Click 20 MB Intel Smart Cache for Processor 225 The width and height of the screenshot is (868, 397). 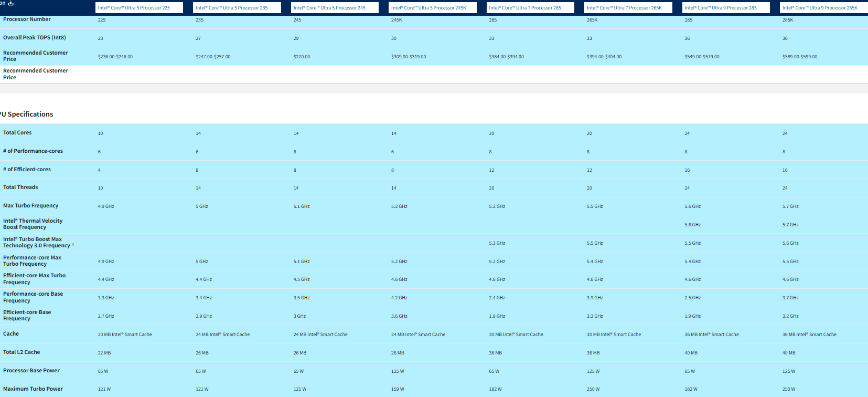[x=125, y=335]
